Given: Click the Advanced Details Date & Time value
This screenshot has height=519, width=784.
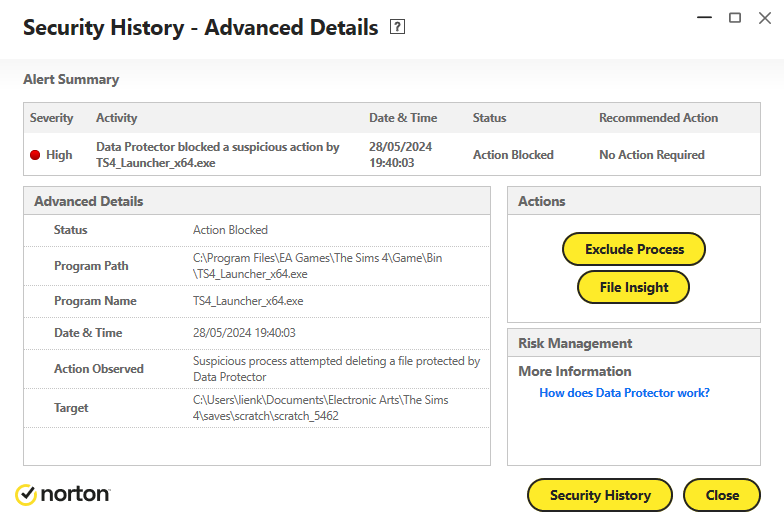Looking at the screenshot, I should (244, 333).
